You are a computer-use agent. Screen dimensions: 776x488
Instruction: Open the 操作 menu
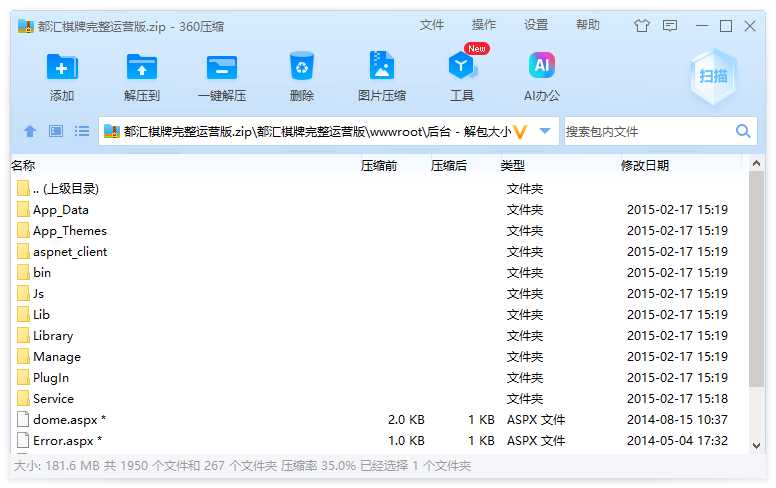pos(484,25)
